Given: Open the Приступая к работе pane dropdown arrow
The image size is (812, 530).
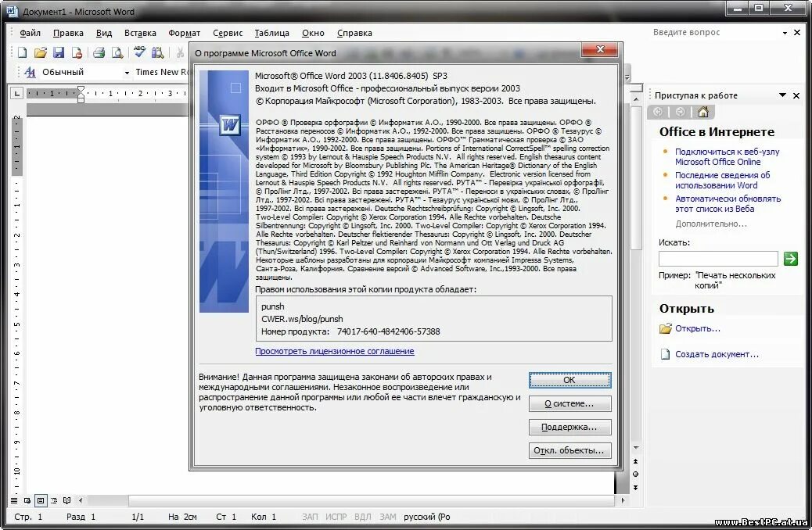Looking at the screenshot, I should coord(782,95).
